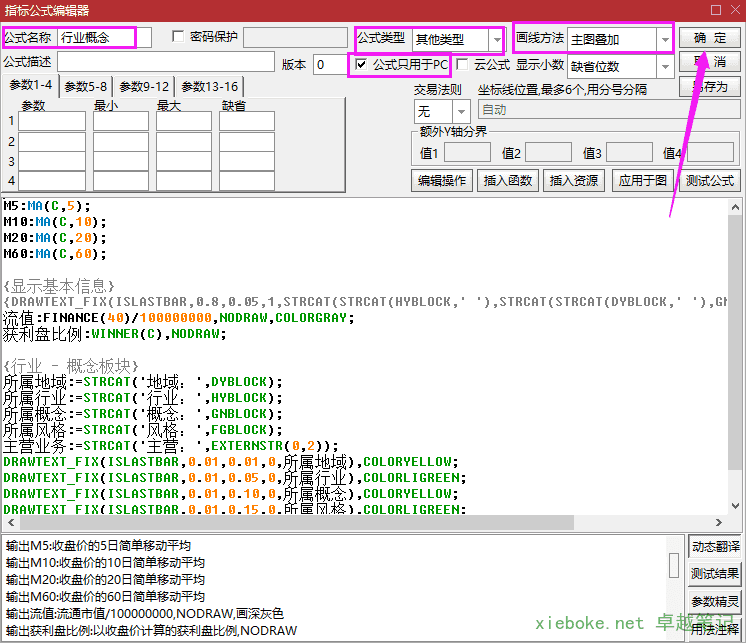Open the 画线方法 dropdown

665,40
